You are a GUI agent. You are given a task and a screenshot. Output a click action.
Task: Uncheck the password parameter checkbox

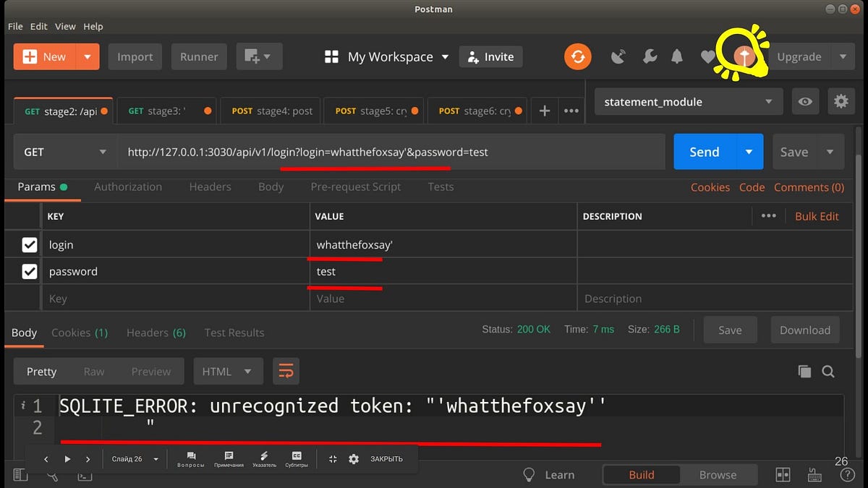click(30, 272)
